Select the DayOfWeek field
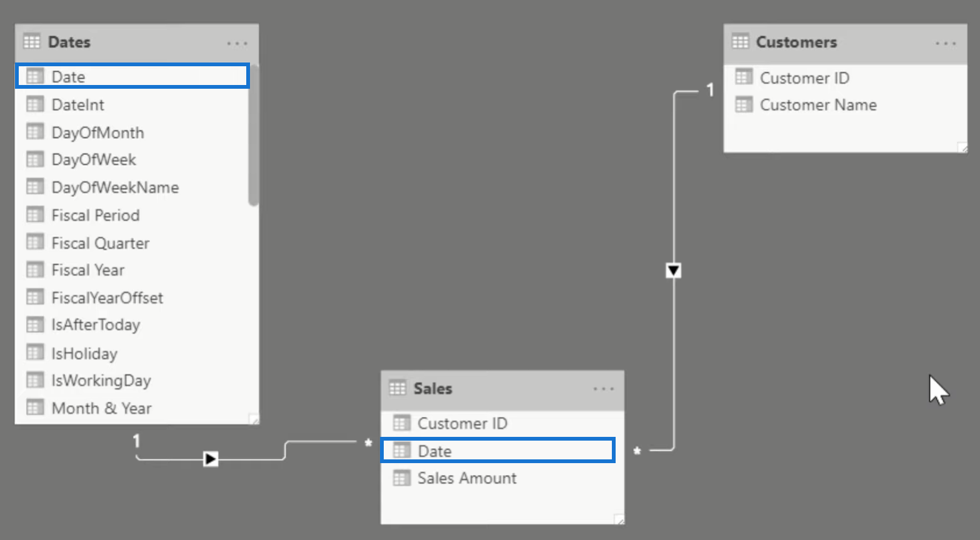 click(131, 159)
